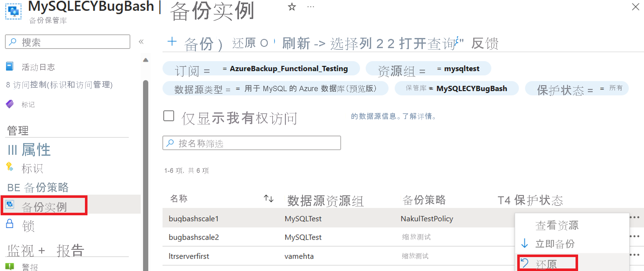Image resolution: width=644 pixels, height=271 pixels.
Task: Click the filter by name (按名称筛选) field
Action: pyautogui.click(x=252, y=143)
